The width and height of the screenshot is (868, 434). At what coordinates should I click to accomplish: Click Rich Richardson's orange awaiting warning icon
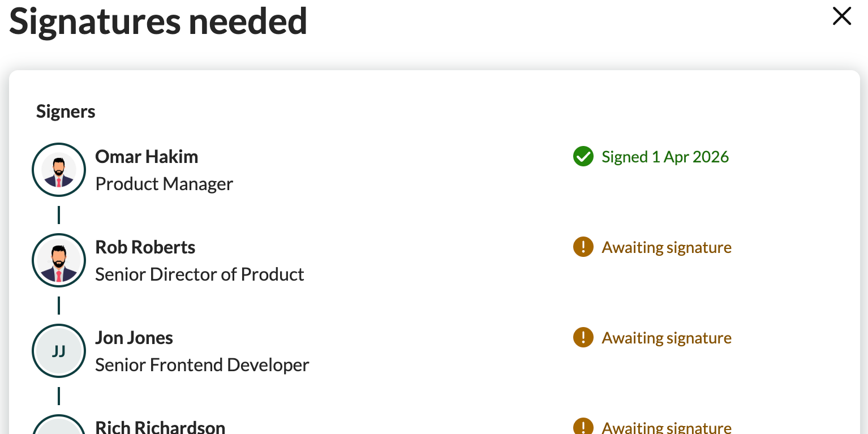[x=583, y=427]
